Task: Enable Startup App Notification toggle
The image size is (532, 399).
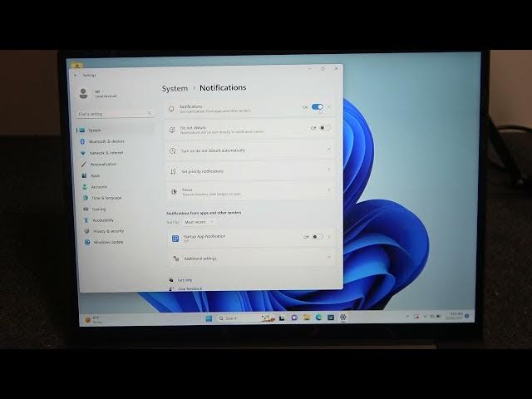Action: tap(318, 236)
